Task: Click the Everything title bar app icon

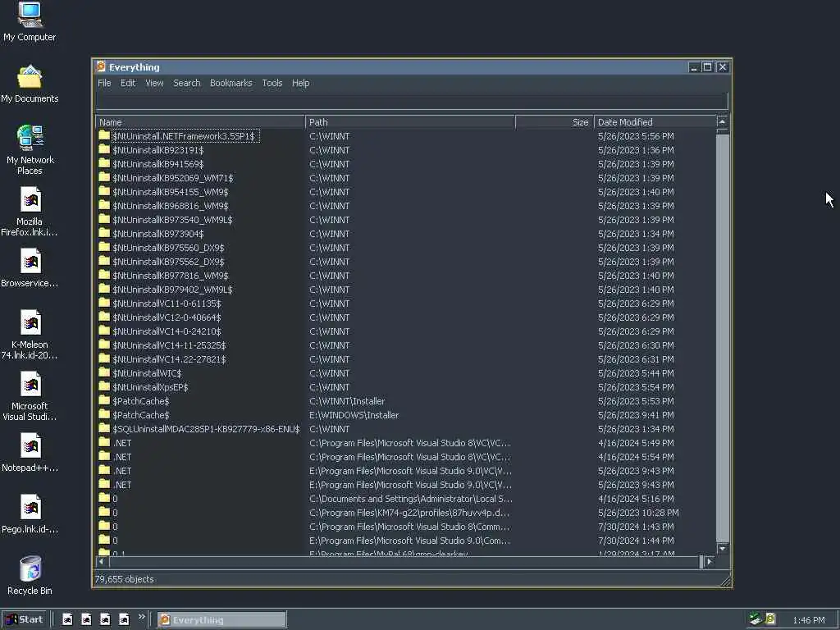Action: (101, 67)
